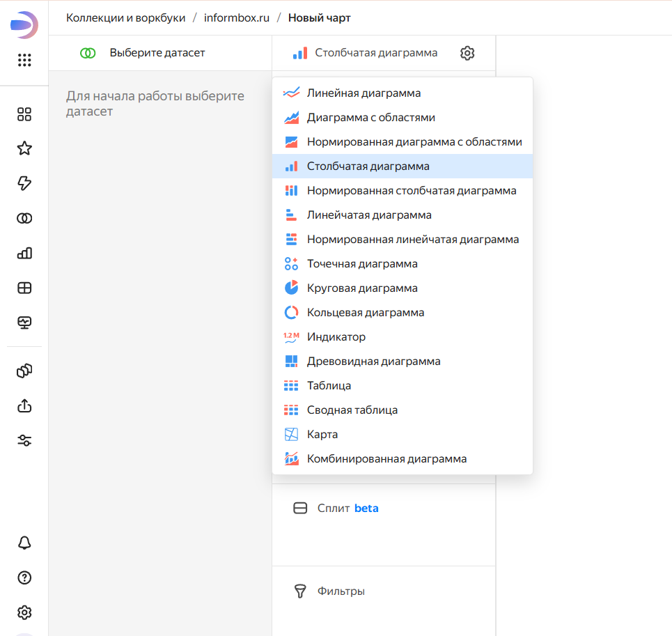Image resolution: width=672 pixels, height=636 pixels.
Task: Click the notifications bell icon
Action: point(24,543)
